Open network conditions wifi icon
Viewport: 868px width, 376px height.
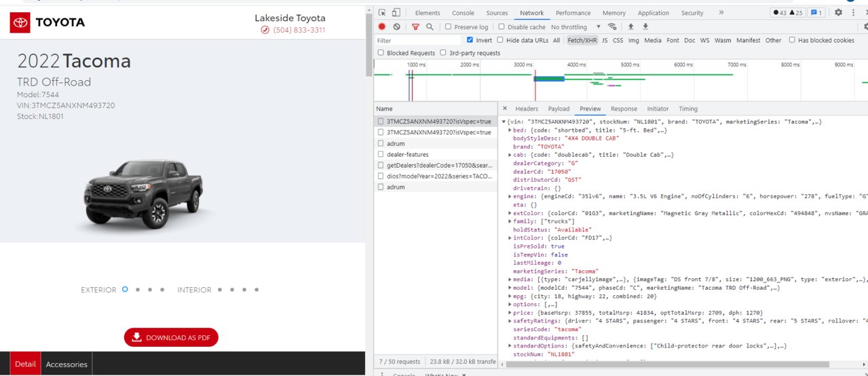tap(612, 27)
